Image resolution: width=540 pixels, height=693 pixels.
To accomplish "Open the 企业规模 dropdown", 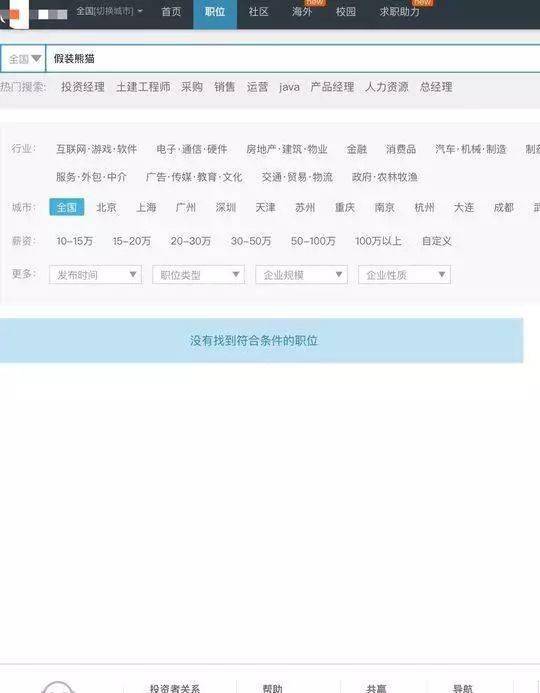I will tap(301, 274).
